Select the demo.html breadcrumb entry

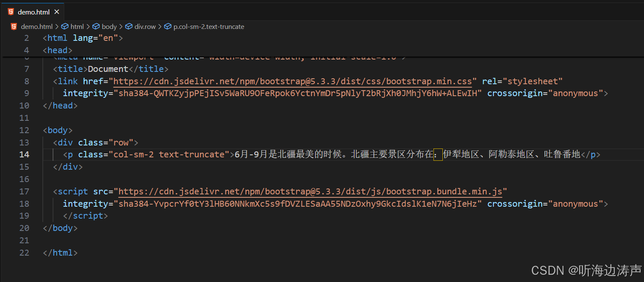pyautogui.click(x=37, y=26)
